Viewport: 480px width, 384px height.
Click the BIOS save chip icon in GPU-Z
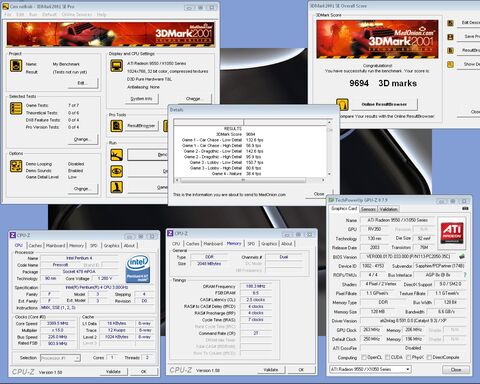coord(462,257)
